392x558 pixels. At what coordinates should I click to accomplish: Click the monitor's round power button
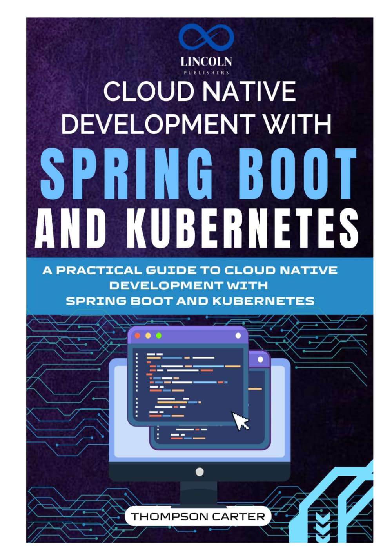200,472
